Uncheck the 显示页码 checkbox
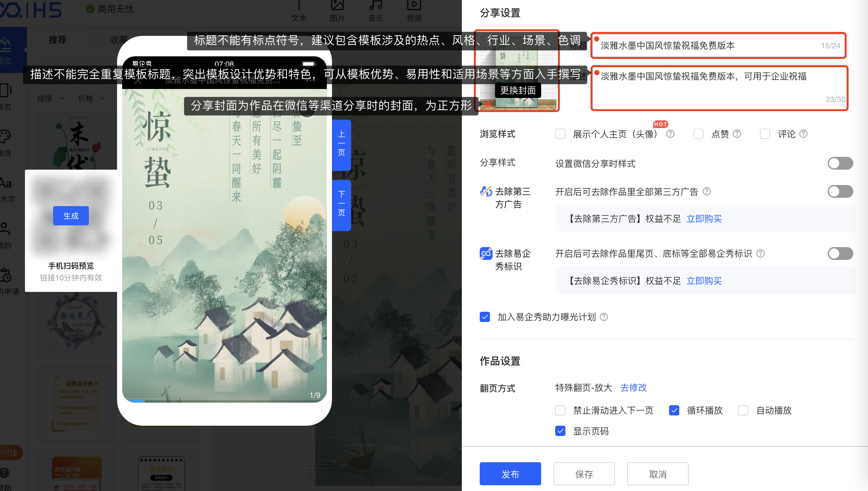Viewport: 868px width, 491px height. click(560, 431)
